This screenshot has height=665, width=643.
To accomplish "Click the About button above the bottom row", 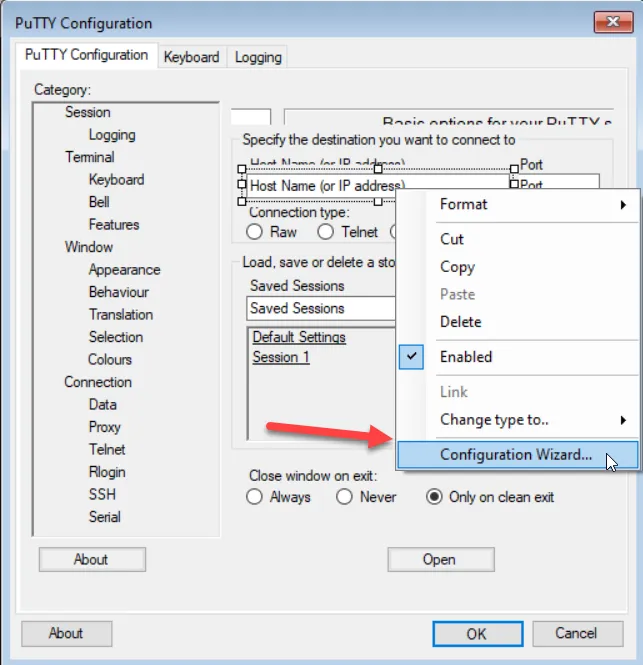I will click(x=92, y=559).
